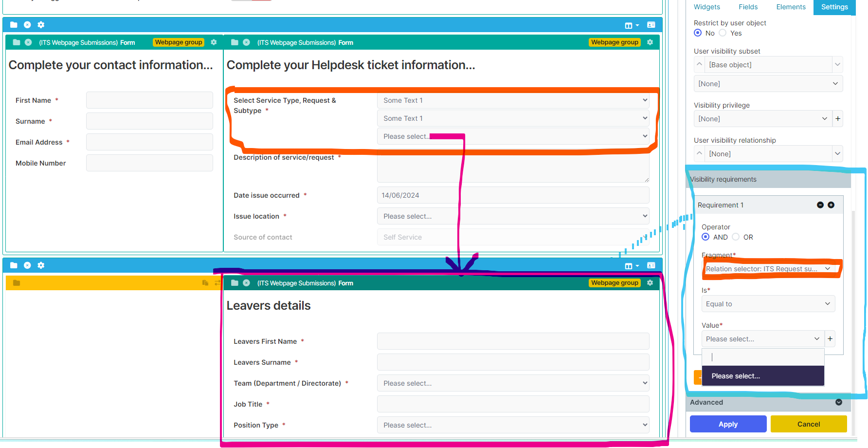The image size is (868, 448).
Task: Click plus icon next to Value dropdown
Action: 830,339
